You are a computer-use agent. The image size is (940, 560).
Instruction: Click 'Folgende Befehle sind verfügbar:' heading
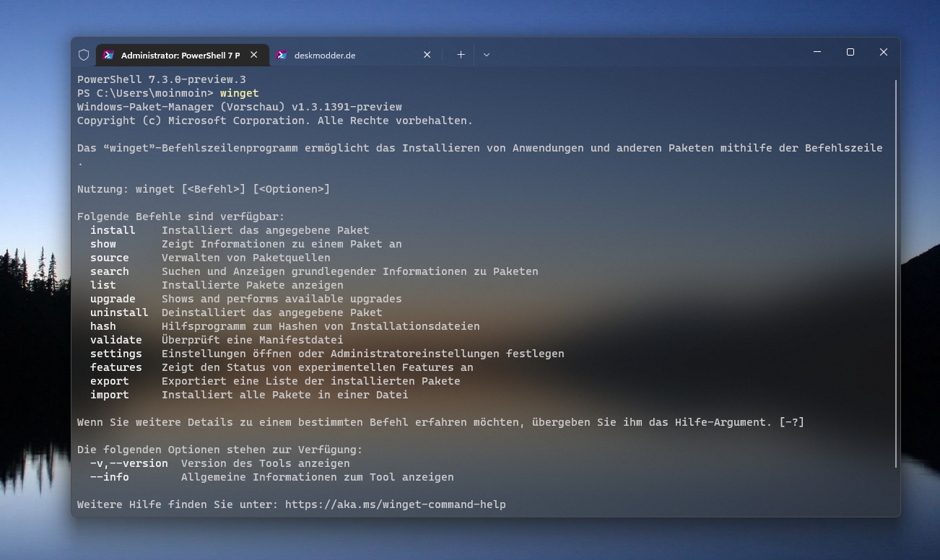[181, 216]
